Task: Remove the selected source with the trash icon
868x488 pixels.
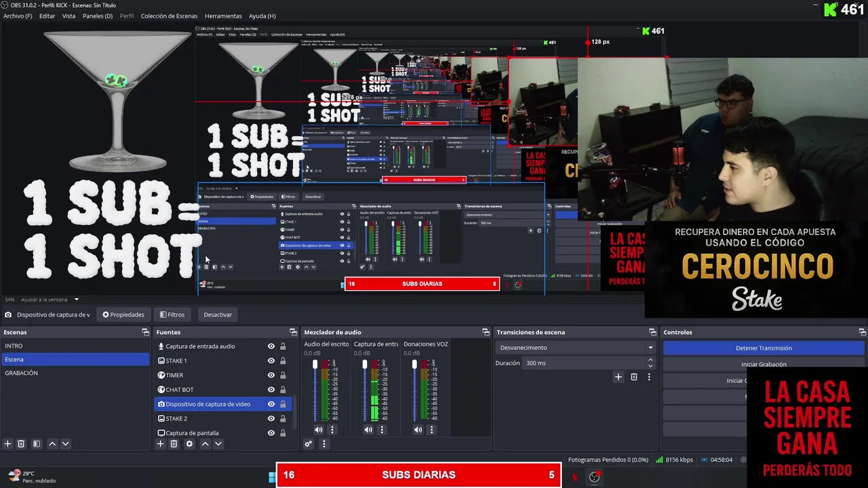Action: pyautogui.click(x=174, y=444)
